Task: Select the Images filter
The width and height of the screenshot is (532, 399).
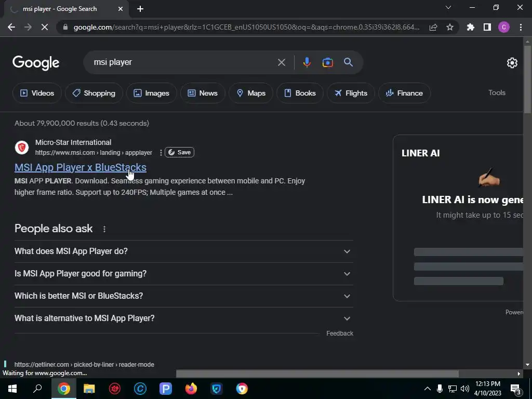Action: [x=152, y=93]
